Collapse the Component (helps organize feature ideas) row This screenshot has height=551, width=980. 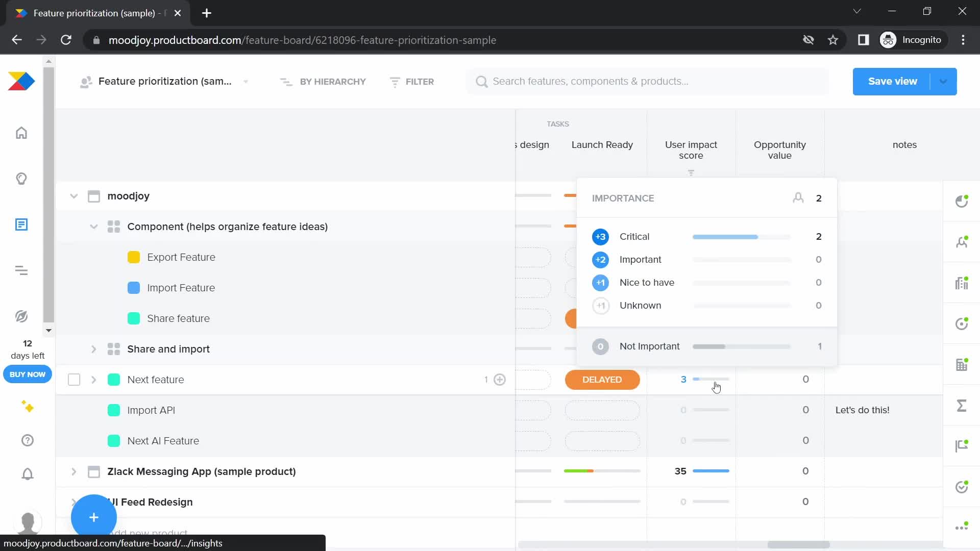point(94,227)
